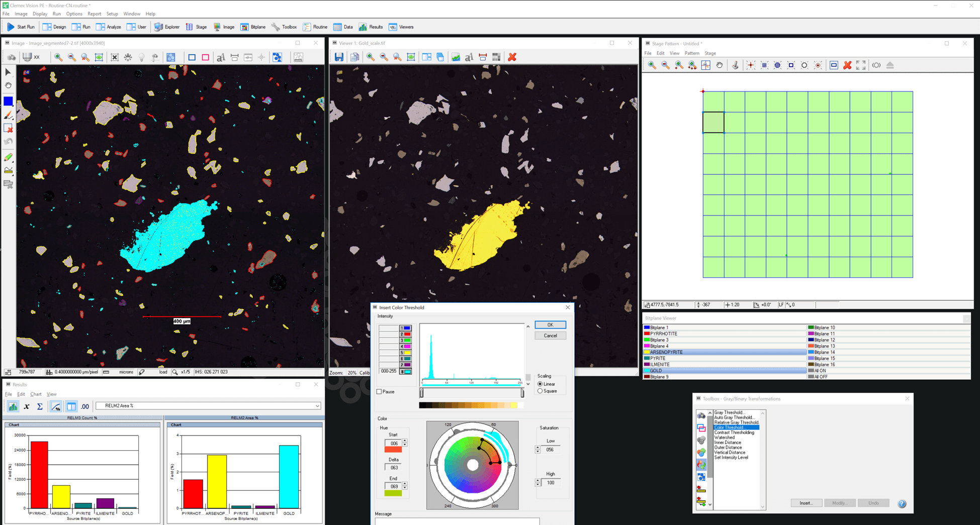This screenshot has height=525, width=980.
Task: Click the Saturation Low stepper arrows
Action: point(538,450)
